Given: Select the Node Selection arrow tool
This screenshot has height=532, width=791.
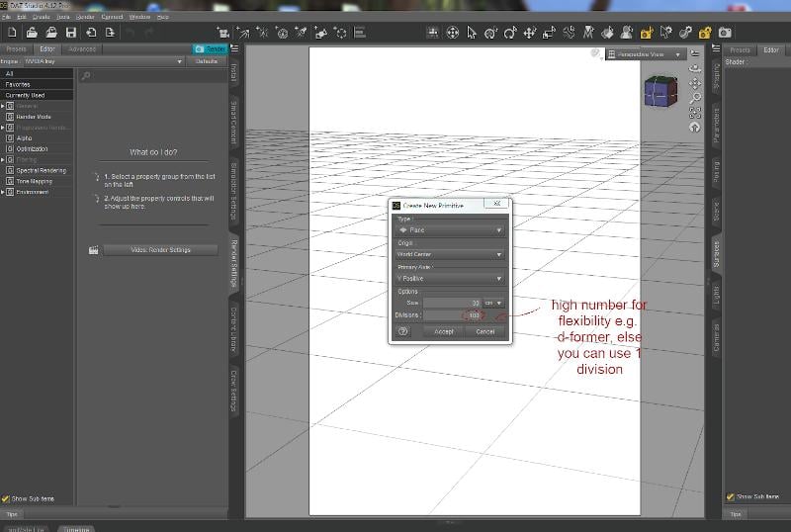Looking at the screenshot, I should (472, 33).
